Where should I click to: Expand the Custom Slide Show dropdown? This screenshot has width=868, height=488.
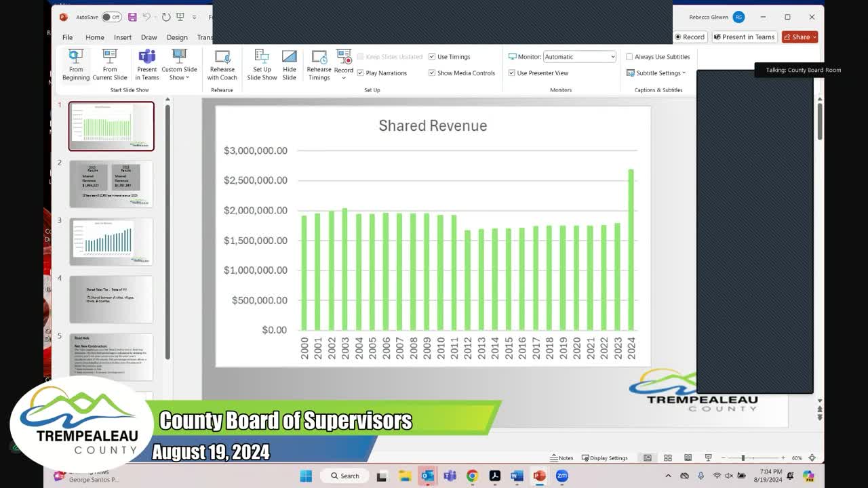tap(179, 65)
